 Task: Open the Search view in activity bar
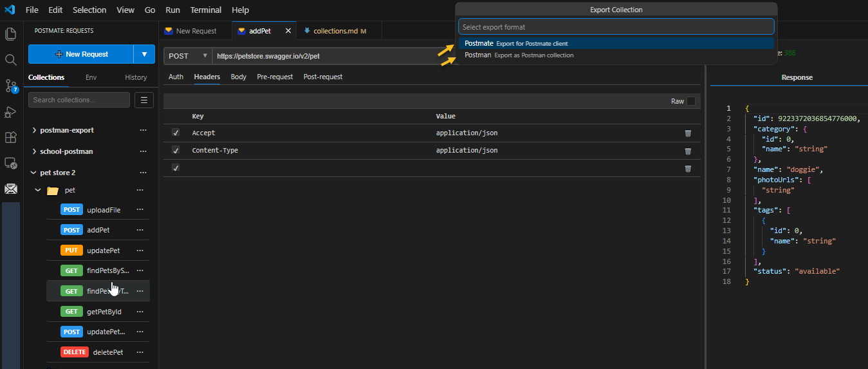point(10,60)
